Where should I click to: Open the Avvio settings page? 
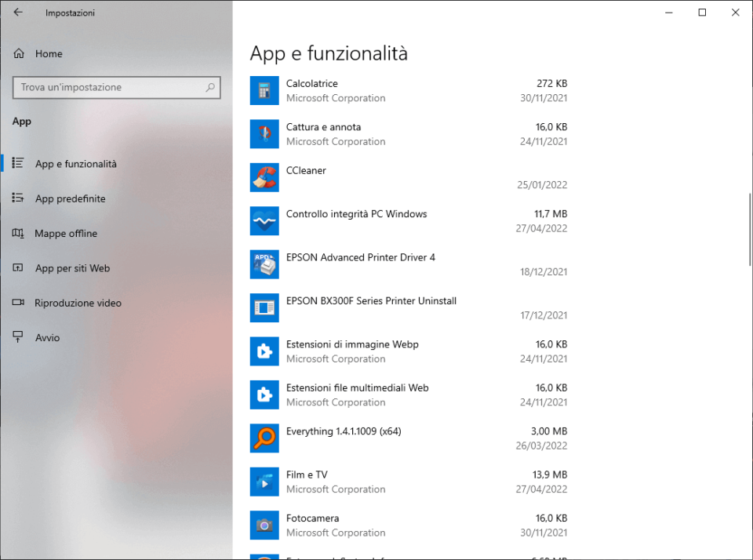point(117,337)
